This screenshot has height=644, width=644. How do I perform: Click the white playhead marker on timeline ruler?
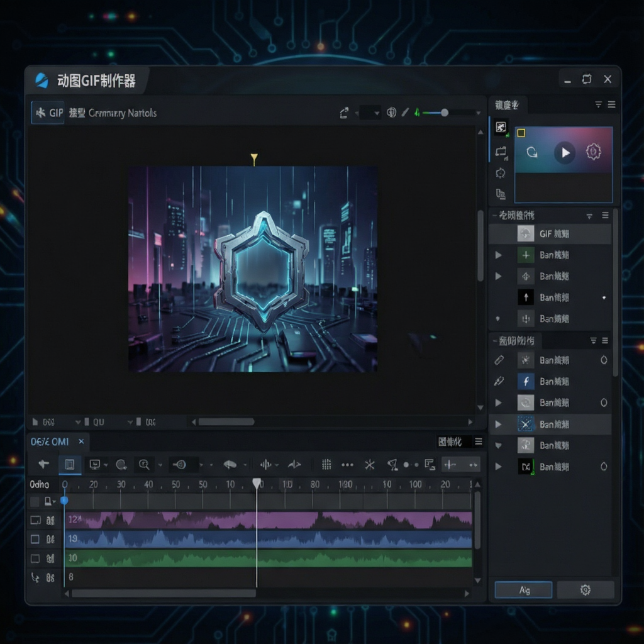[257, 484]
